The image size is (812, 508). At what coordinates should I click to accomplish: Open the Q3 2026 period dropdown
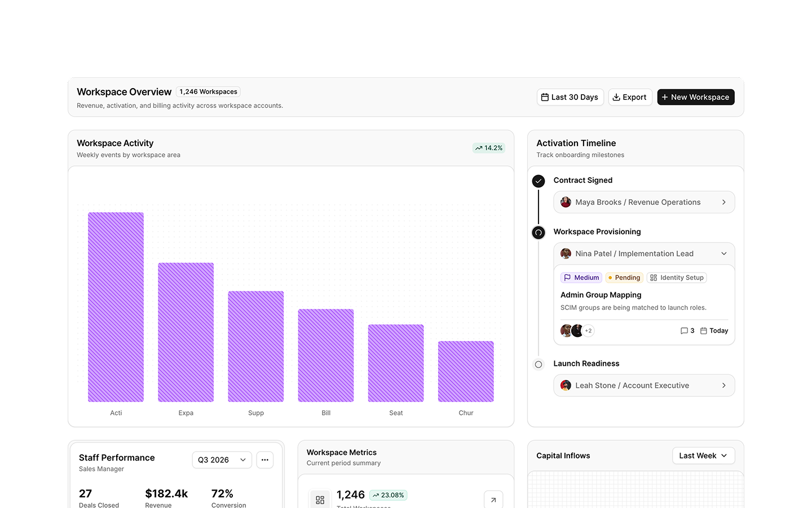point(222,460)
